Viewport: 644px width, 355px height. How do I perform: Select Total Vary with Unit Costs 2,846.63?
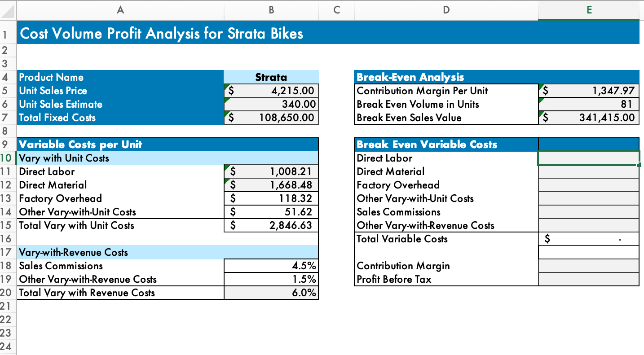click(271, 225)
